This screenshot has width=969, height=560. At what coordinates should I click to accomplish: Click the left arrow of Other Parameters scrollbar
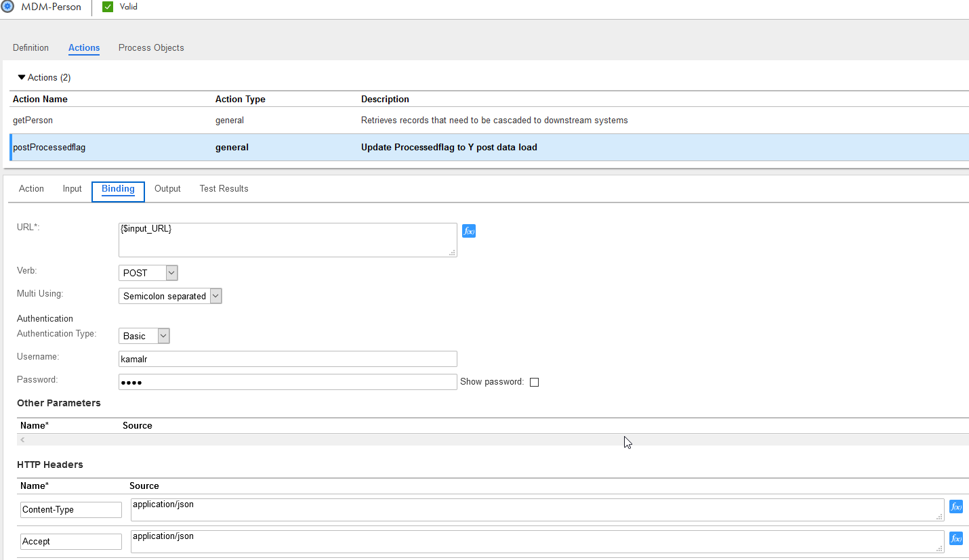[x=22, y=440]
